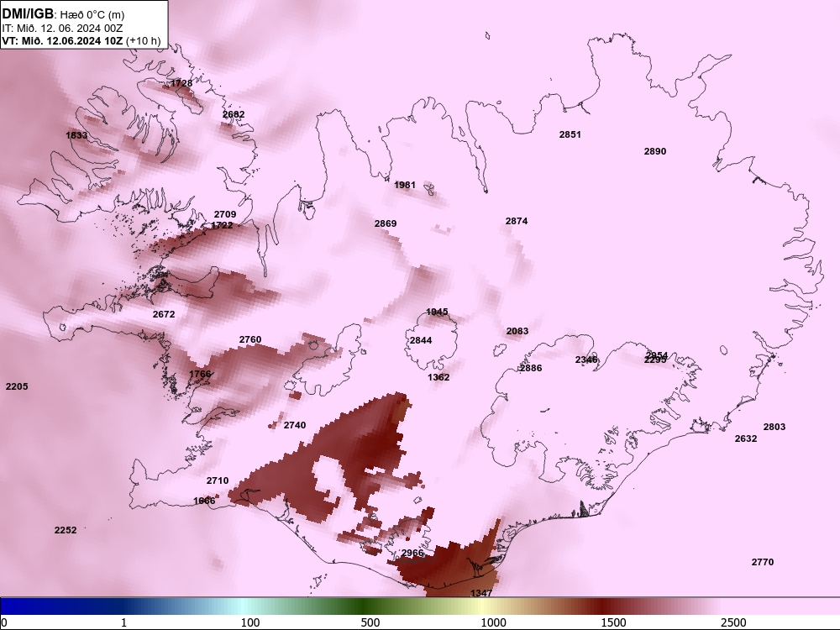Click the valid time 'VT: Mið. 12.06.2024 10Z' text
The width and height of the screenshot is (840, 630).
click(63, 40)
